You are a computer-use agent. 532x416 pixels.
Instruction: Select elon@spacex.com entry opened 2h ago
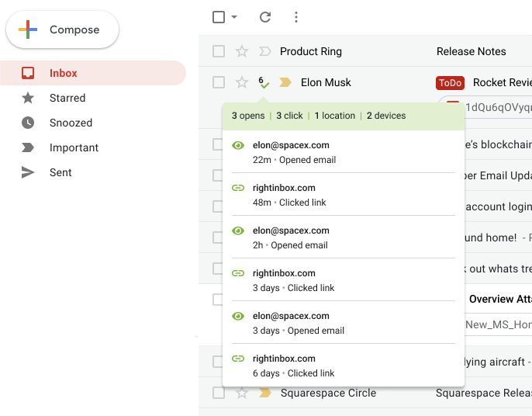coord(344,237)
